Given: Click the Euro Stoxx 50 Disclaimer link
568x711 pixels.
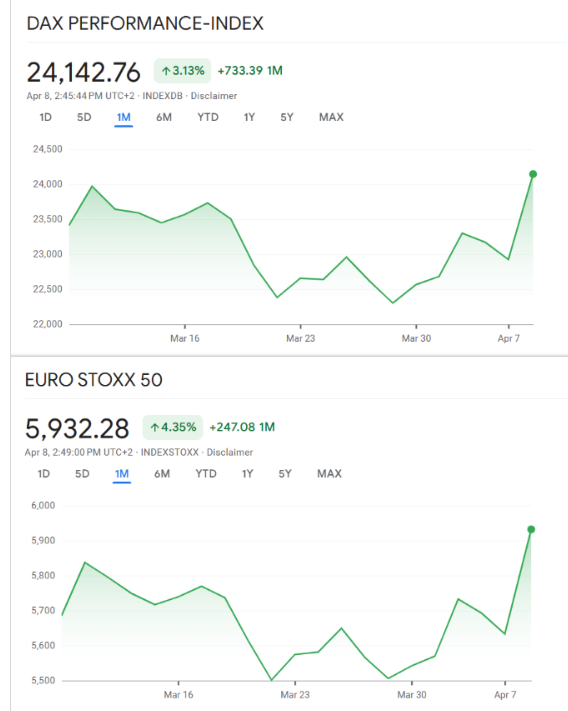Looking at the screenshot, I should [x=230, y=452].
